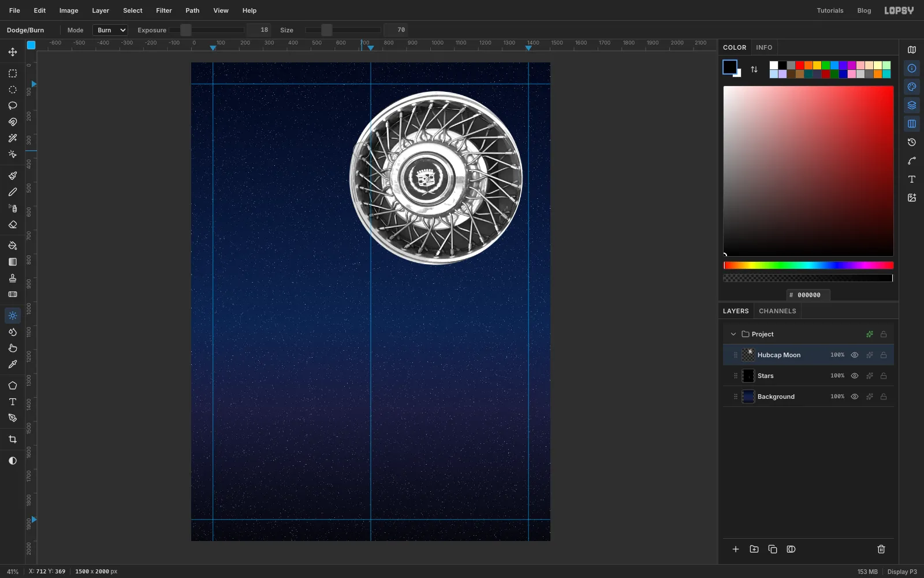Select the Lasso tool
The height and width of the screenshot is (578, 924).
pyautogui.click(x=13, y=106)
